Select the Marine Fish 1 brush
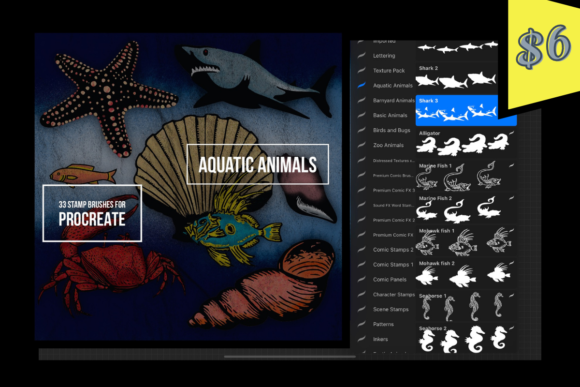Viewport: 580px width, 387px height. pos(466,176)
